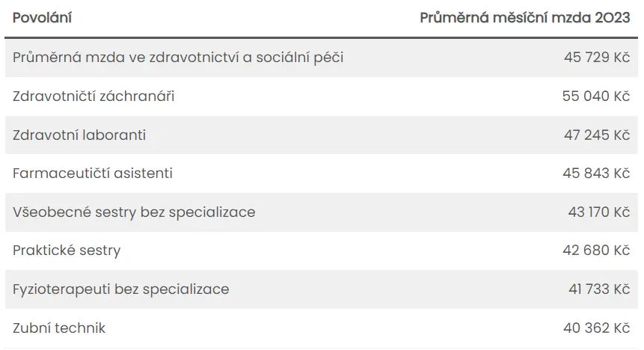Screen dimensions: 644x350
Task: Click the Průměrná měsíční mzda 2023 header
Action: [524, 18]
